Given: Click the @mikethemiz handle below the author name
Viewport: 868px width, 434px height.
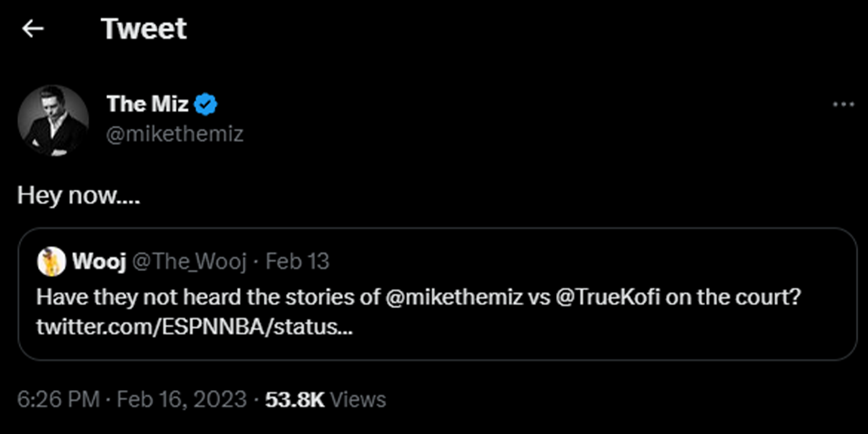Looking at the screenshot, I should point(175,134).
